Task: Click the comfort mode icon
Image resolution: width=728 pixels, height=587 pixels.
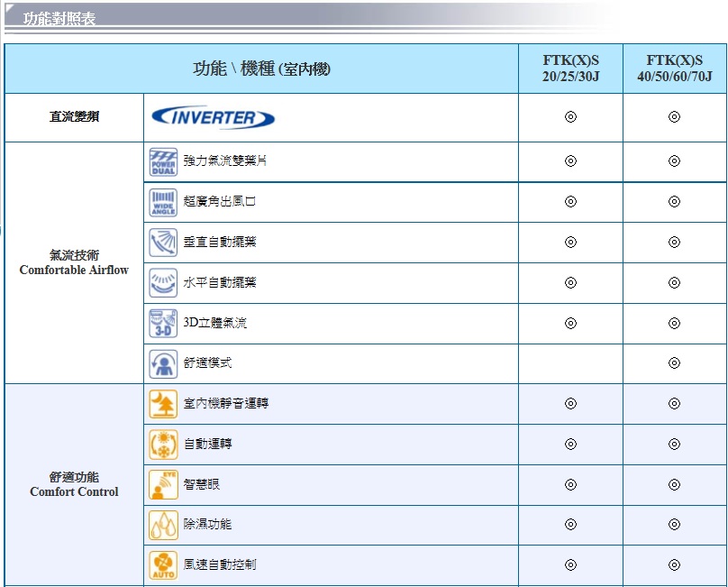Action: coord(163,363)
